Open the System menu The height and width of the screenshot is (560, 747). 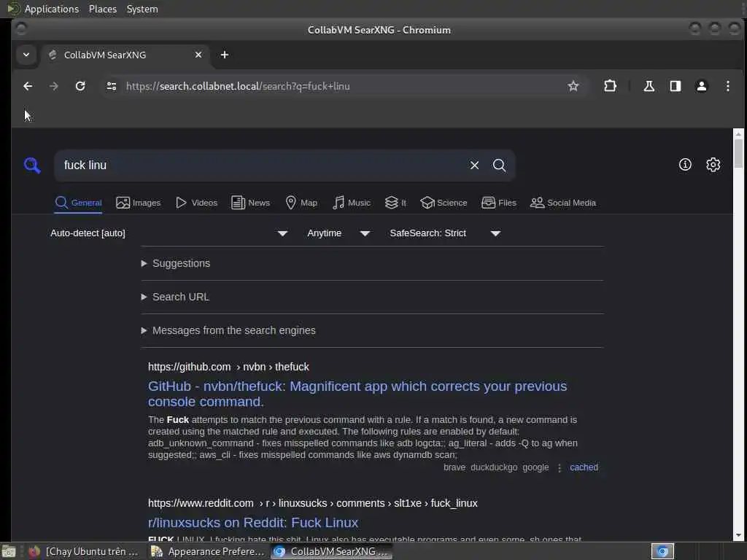click(x=142, y=9)
